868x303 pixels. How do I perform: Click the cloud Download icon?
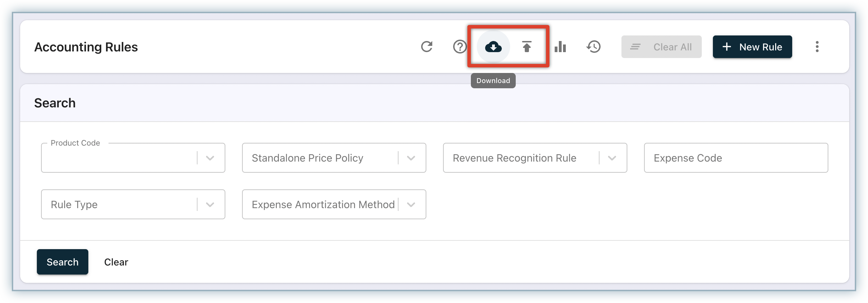point(493,47)
